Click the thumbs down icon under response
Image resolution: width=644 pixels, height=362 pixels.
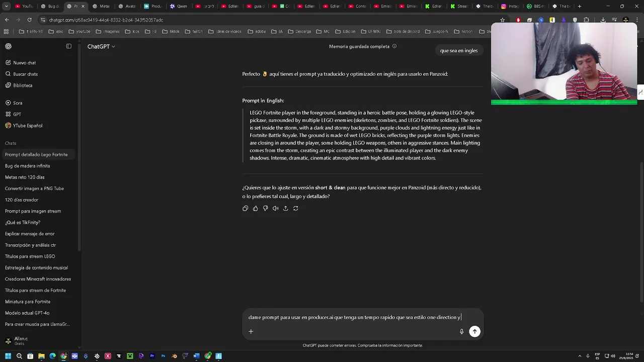(265, 208)
